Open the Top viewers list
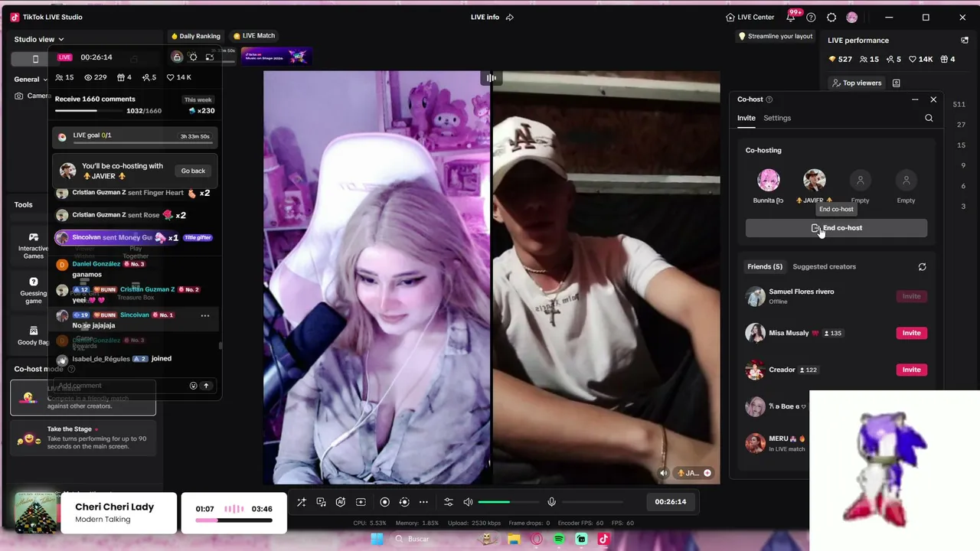The height and width of the screenshot is (551, 980). [857, 83]
